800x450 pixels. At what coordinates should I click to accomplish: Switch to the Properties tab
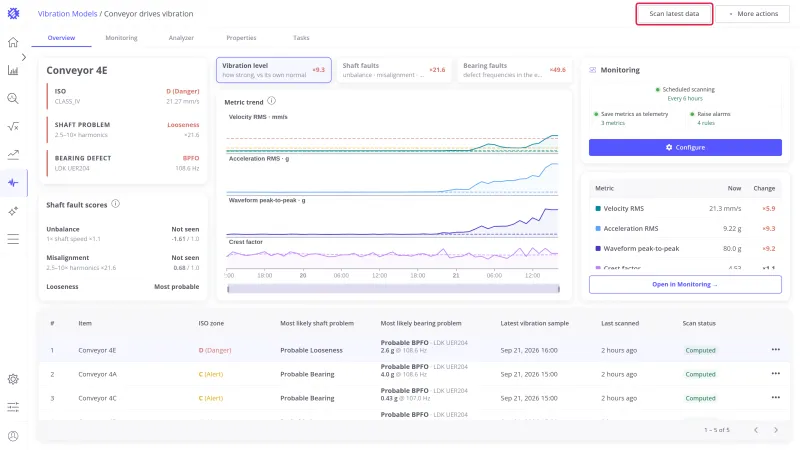pyautogui.click(x=241, y=38)
